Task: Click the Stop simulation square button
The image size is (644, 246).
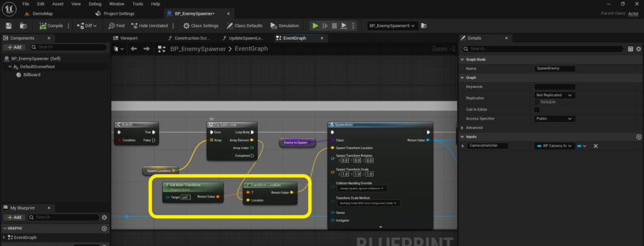Action: (335, 25)
